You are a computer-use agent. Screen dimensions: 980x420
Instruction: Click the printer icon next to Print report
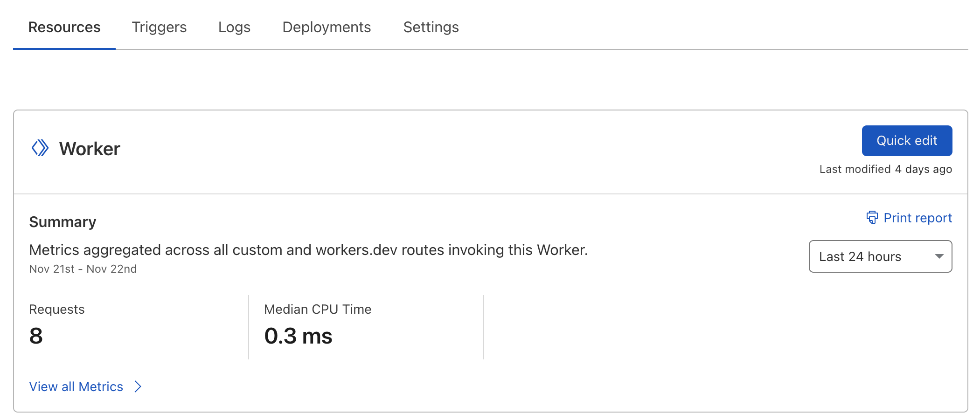point(872,218)
